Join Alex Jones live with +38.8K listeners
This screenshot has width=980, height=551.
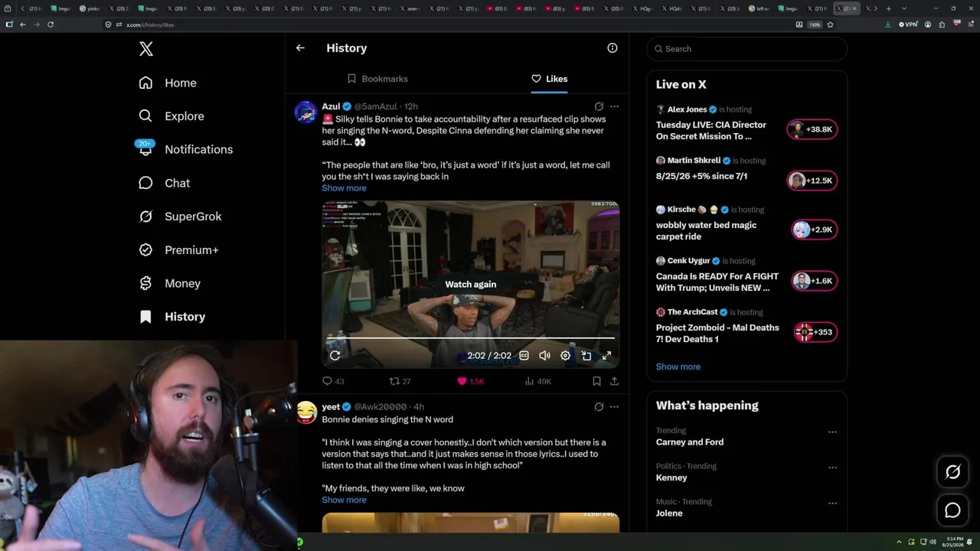tap(812, 129)
